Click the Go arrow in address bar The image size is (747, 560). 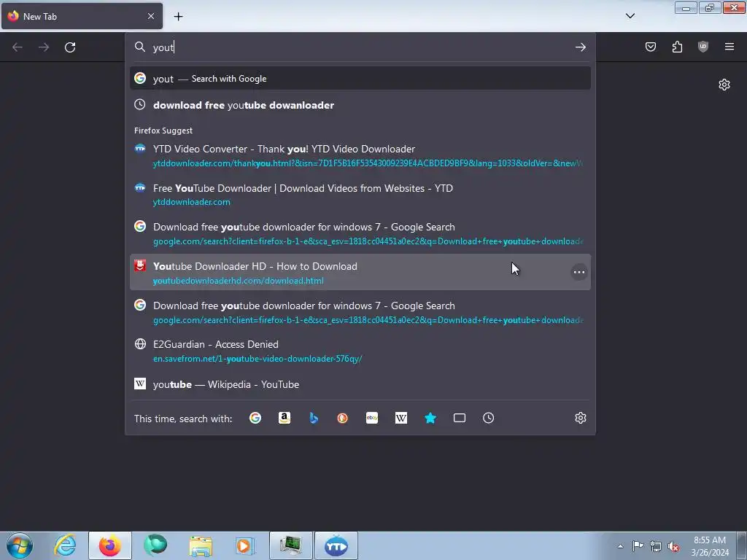[580, 47]
